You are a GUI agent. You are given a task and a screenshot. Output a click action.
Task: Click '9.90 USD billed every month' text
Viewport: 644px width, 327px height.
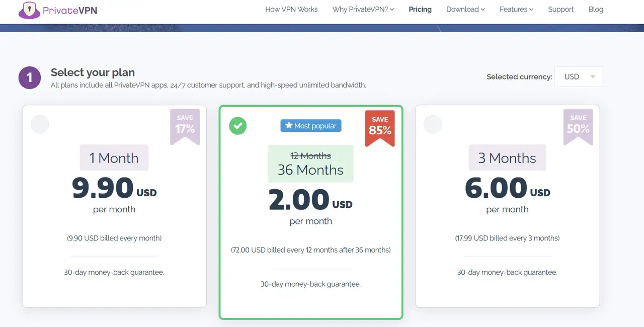(114, 238)
